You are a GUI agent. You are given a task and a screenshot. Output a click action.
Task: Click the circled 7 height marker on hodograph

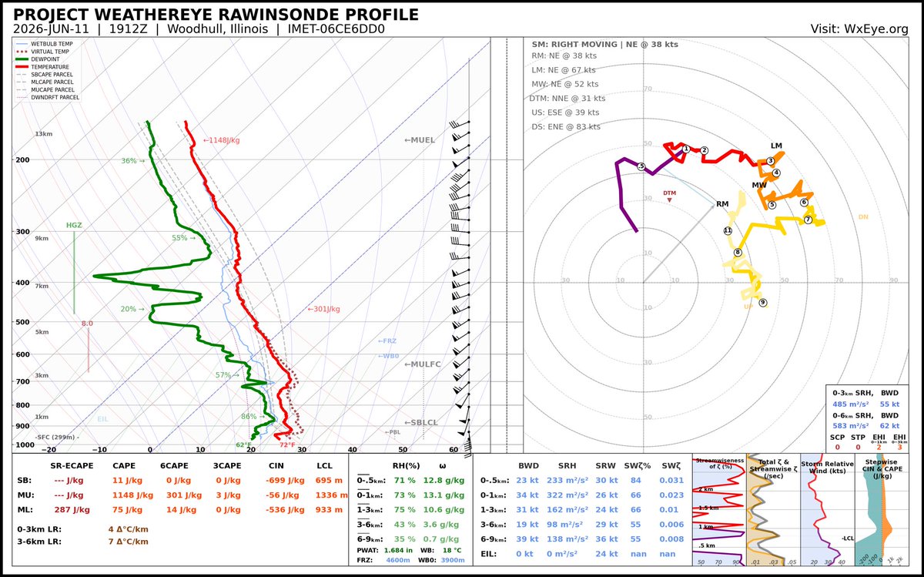pyautogui.click(x=808, y=220)
